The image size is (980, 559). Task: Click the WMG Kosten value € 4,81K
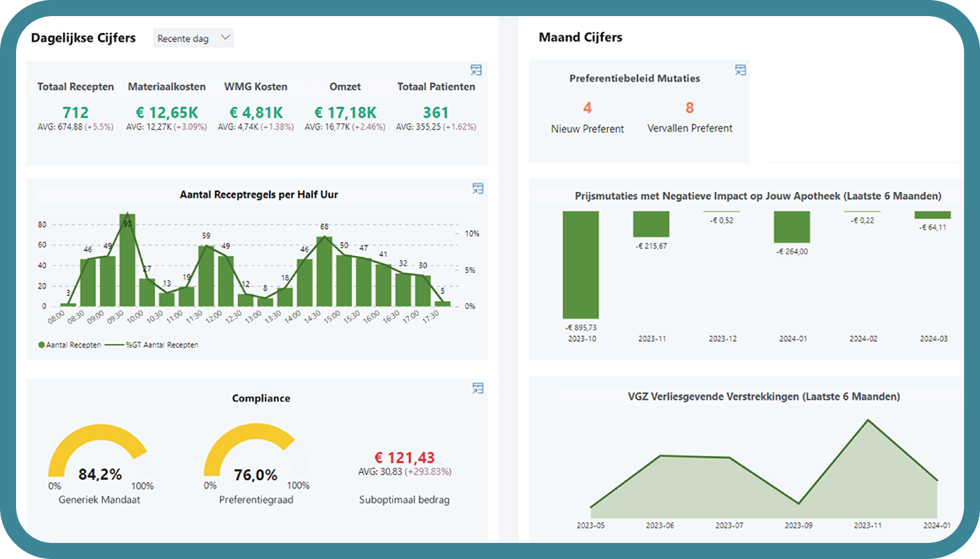pos(256,113)
